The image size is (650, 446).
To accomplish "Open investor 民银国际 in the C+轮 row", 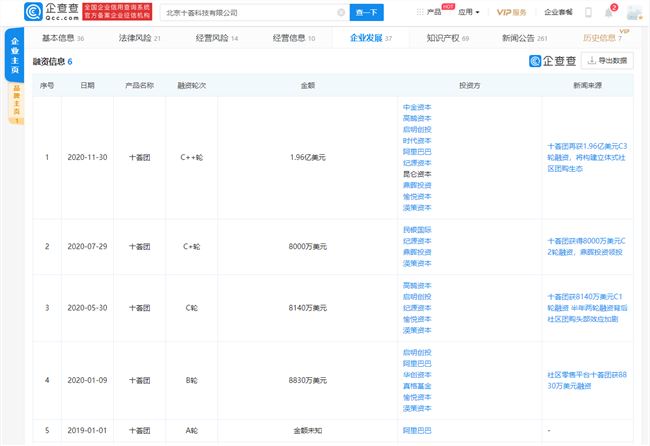I will [417, 230].
